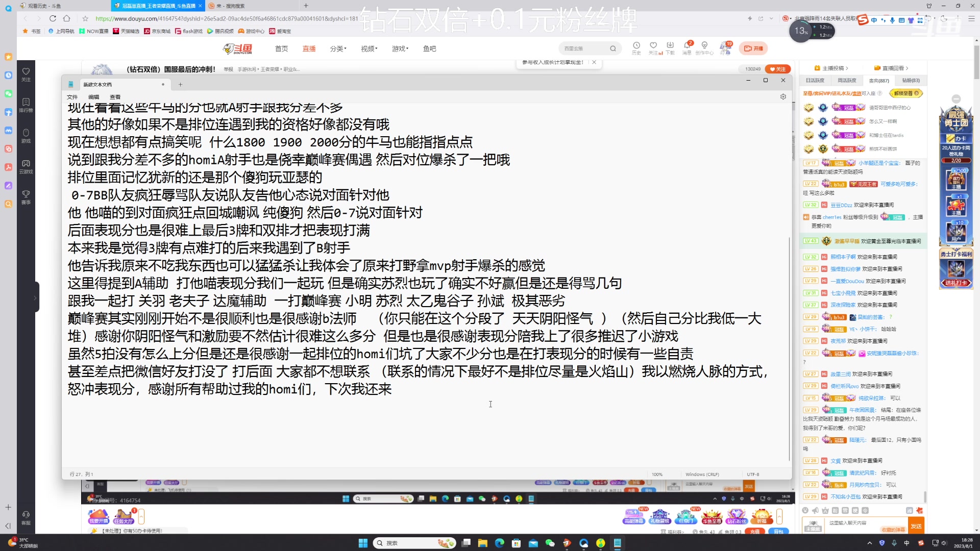This screenshot has height=551, width=980.
Task: Click the search magnifier in the Douyu search box
Action: pyautogui.click(x=613, y=48)
